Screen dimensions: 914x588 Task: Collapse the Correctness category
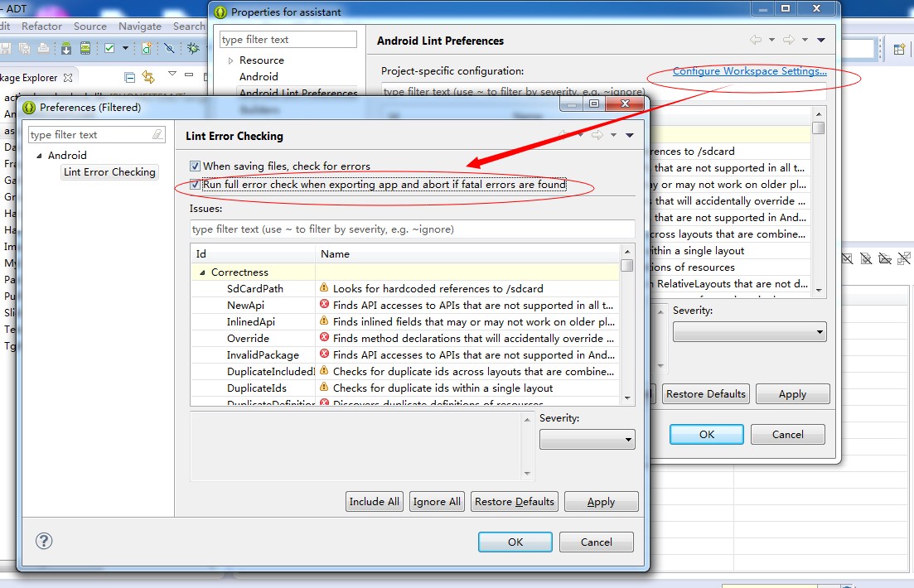(202, 272)
